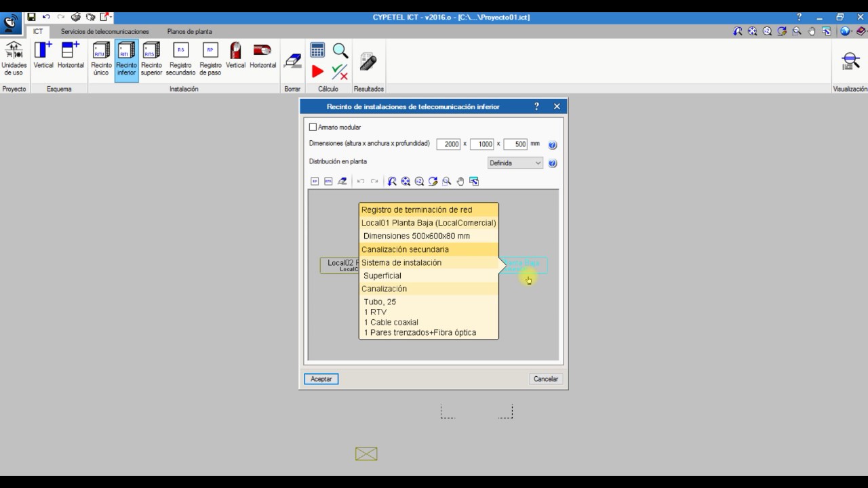
Task: Click the x2 zoom icon in the dialog toolbar
Action: [x=419, y=181]
